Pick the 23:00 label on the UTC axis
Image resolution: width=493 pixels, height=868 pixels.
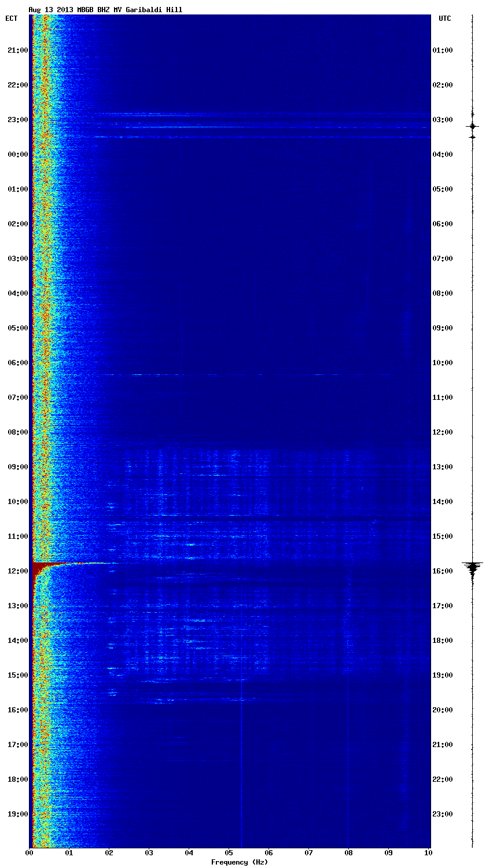click(443, 814)
